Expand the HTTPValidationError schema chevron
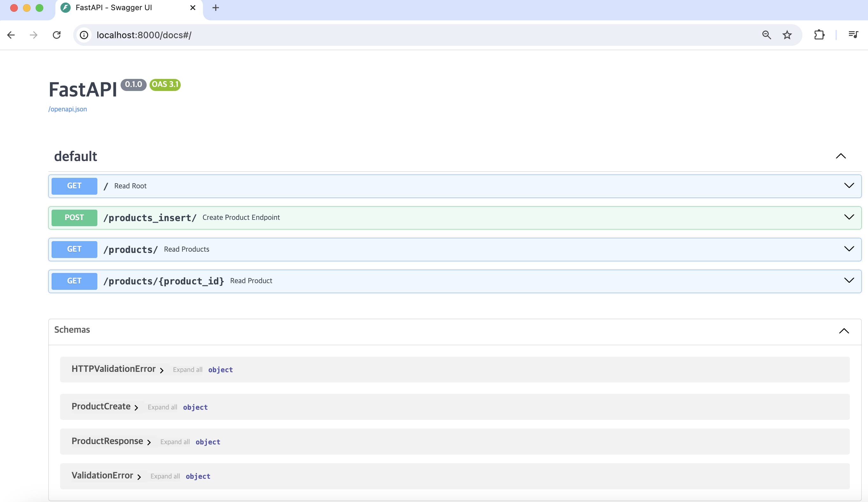The width and height of the screenshot is (868, 502). (162, 370)
